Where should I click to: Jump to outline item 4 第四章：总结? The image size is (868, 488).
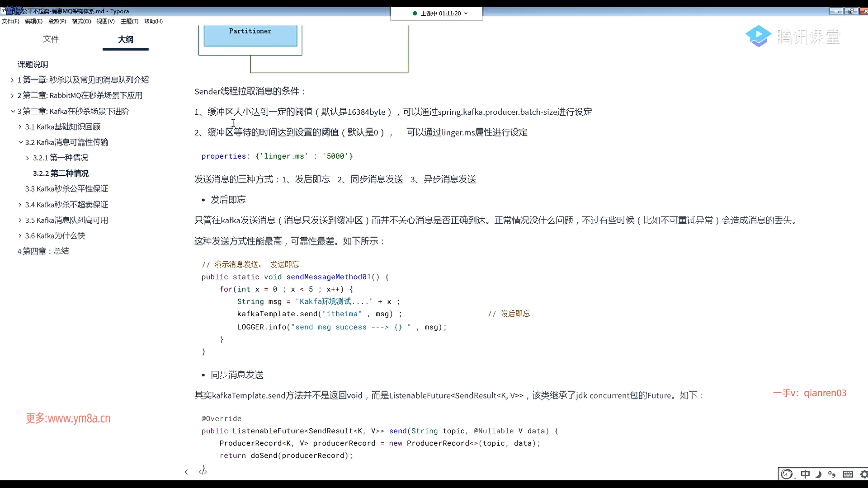43,251
